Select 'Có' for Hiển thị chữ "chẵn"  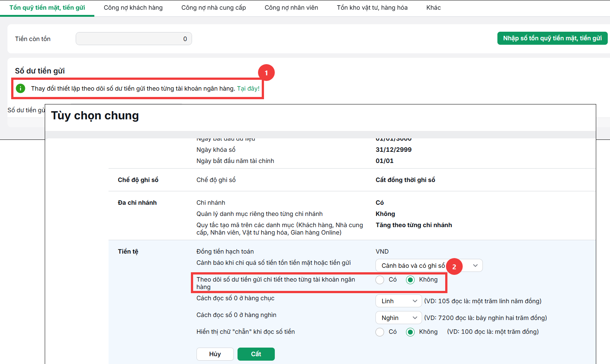coord(380,332)
